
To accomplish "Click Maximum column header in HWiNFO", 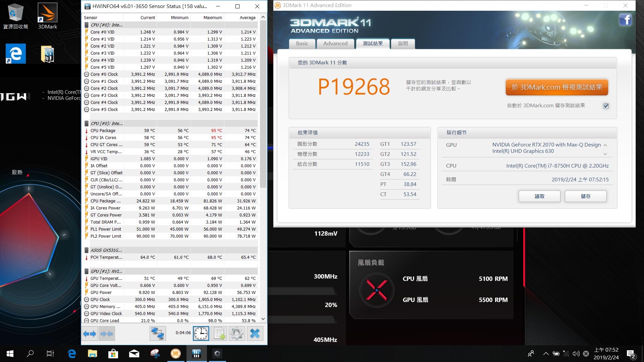I will pyautogui.click(x=207, y=17).
